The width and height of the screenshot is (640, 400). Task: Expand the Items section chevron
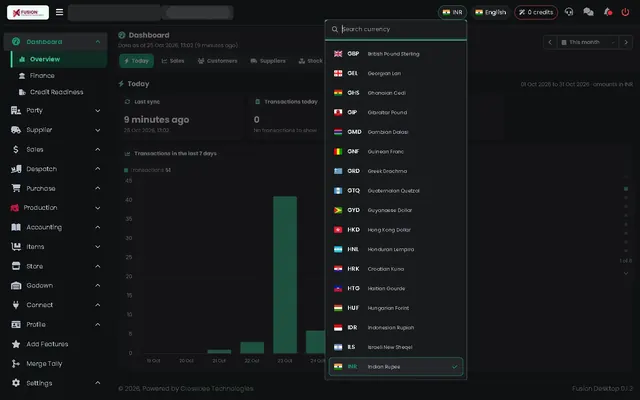[x=98, y=247]
